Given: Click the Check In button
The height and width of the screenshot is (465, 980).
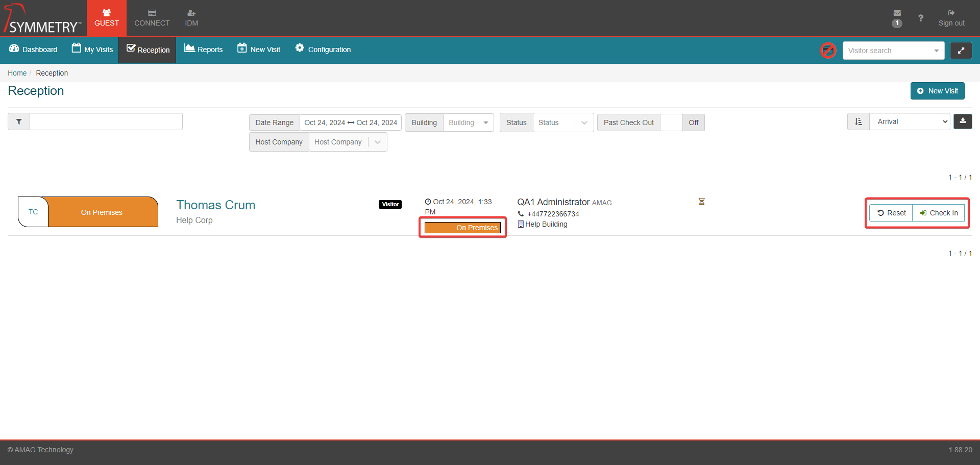Looking at the screenshot, I should pos(939,213).
